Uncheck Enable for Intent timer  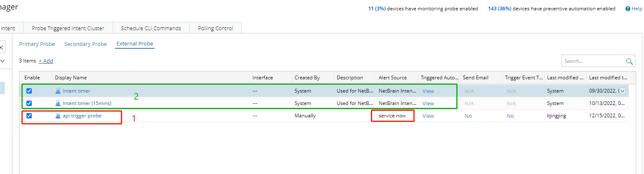(x=29, y=91)
